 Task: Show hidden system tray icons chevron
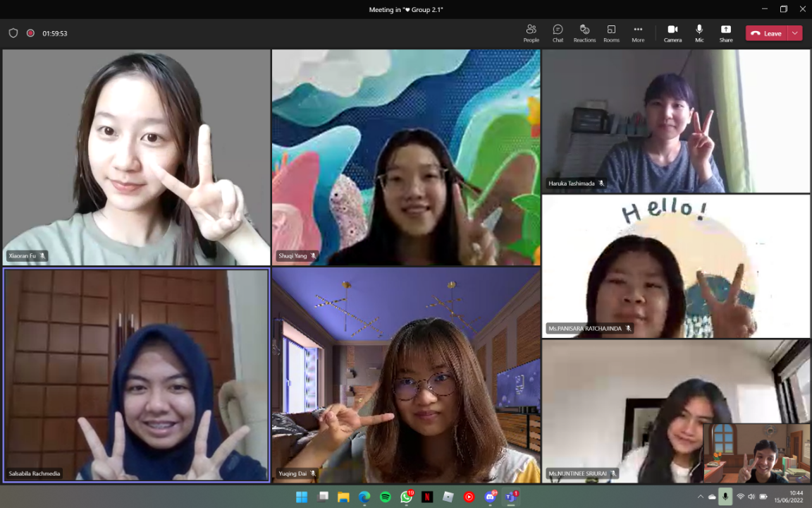click(x=700, y=497)
